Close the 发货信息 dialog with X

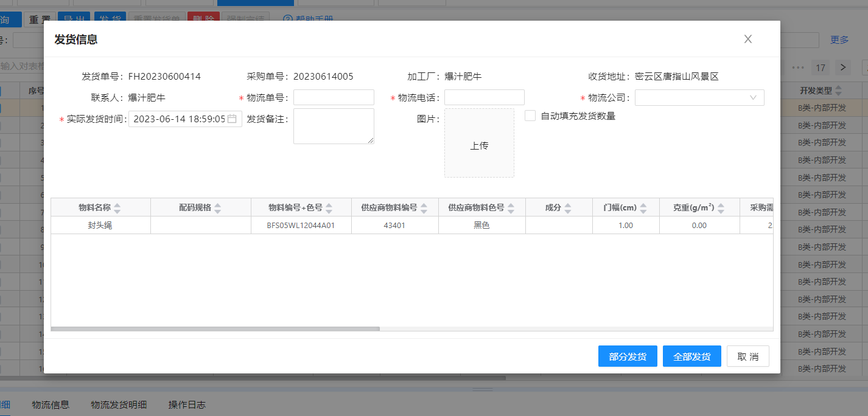pyautogui.click(x=748, y=39)
